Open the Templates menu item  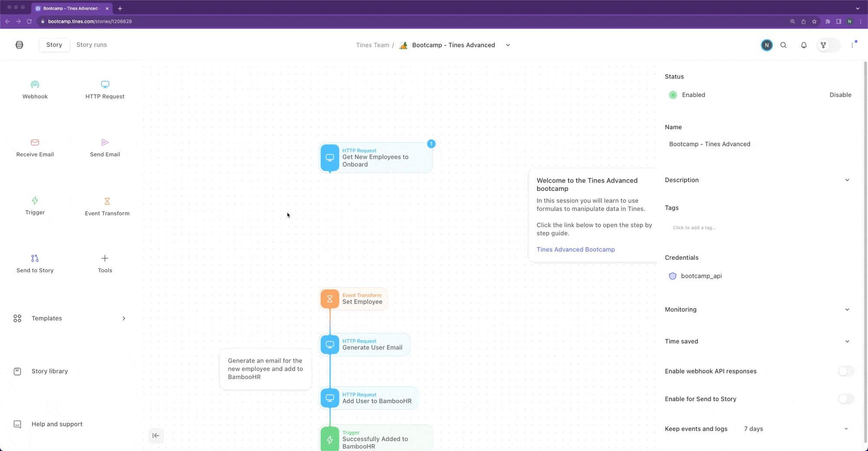(69, 319)
